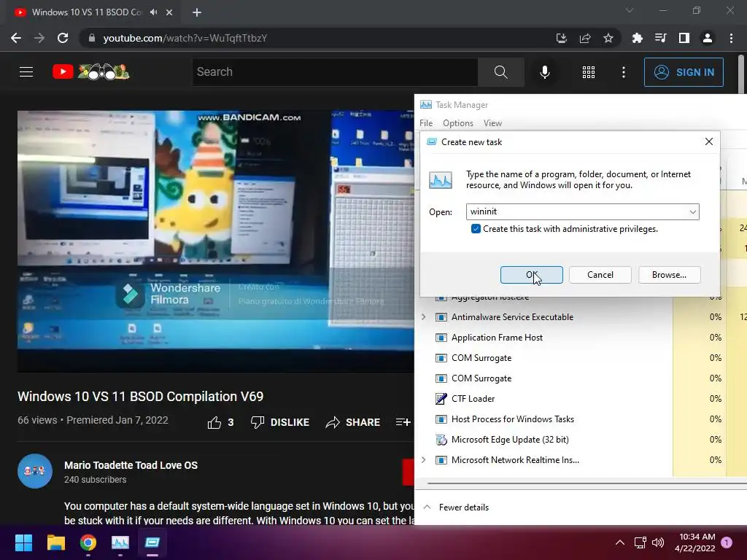
Task: Click the browser forward arrow
Action: 39,38
